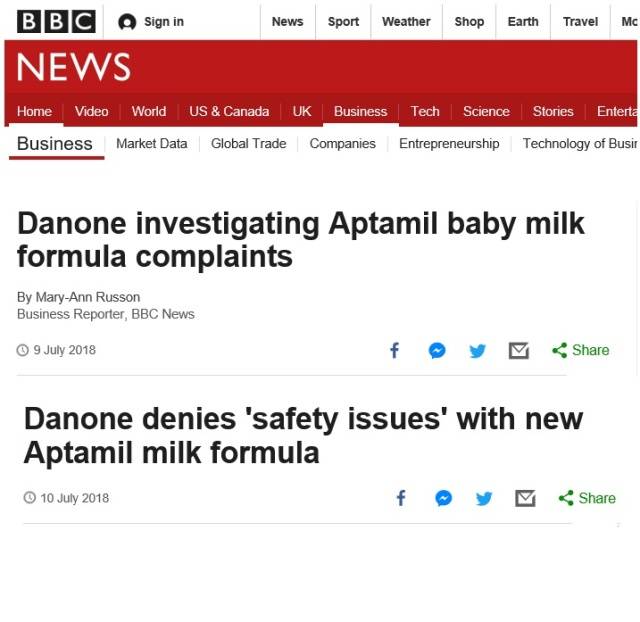Viewport: 640px width, 622px height.
Task: Share first article via Messenger icon
Action: (x=437, y=350)
